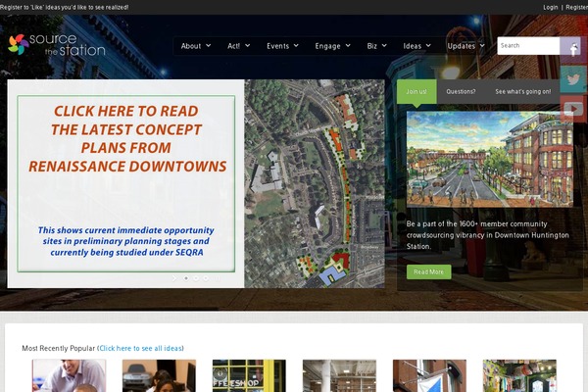Image resolution: width=588 pixels, height=392 pixels.
Task: Click the blue SEQRA opportunity sites caption
Action: coord(126,241)
